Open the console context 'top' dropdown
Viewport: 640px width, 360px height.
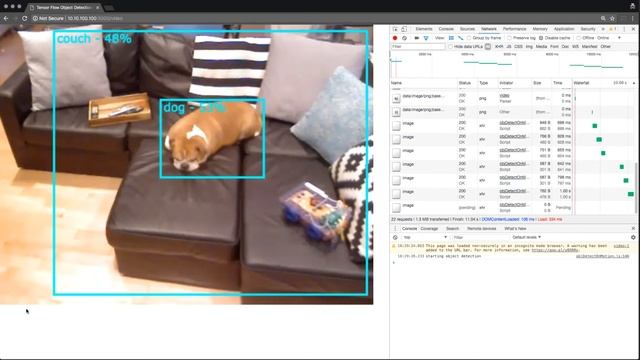click(425, 237)
